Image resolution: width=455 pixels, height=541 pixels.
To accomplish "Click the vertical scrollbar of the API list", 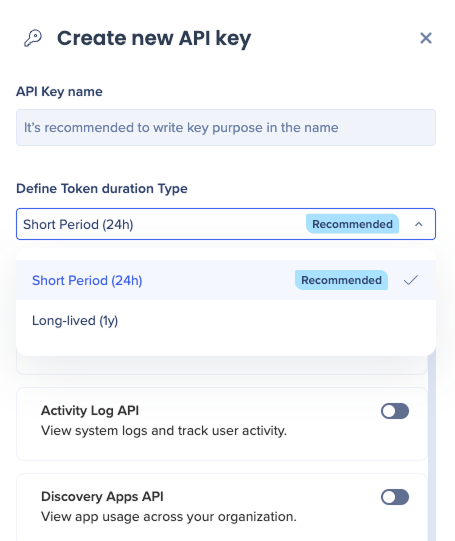I will pyautogui.click(x=432, y=445).
